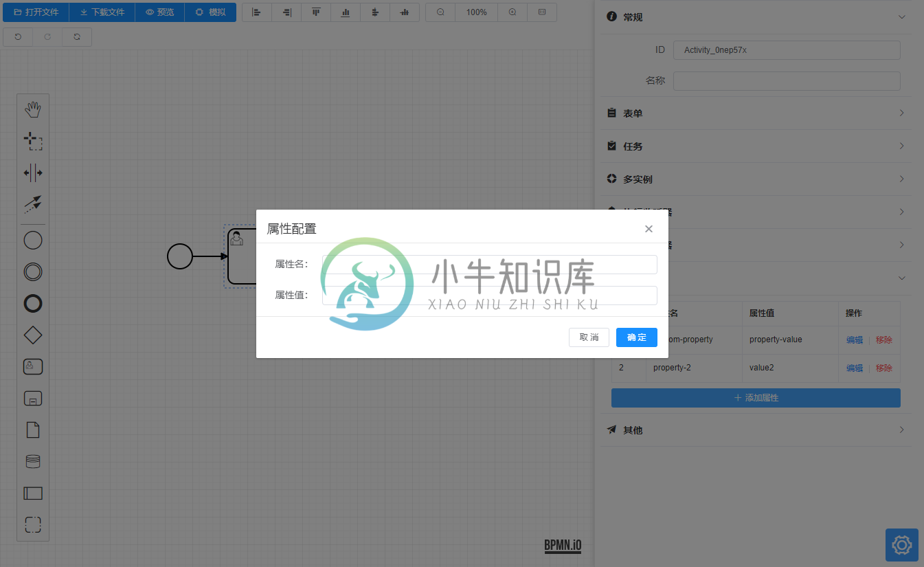Activate the global connect tool

coord(33,204)
